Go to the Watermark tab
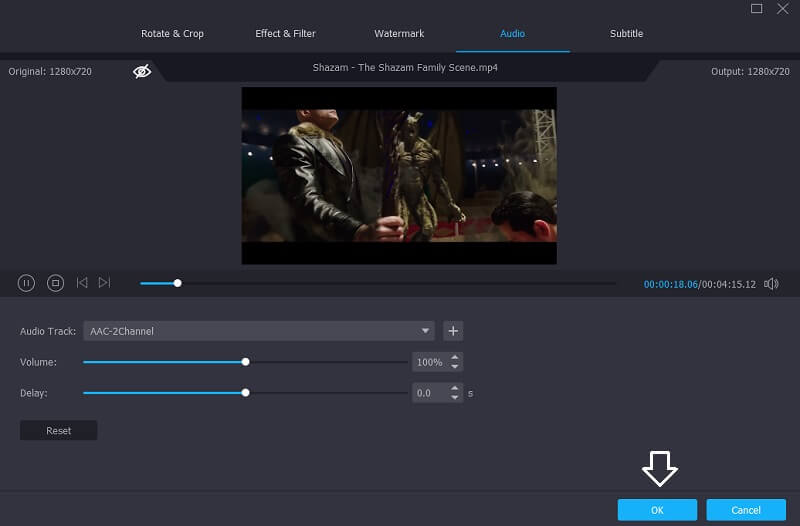This screenshot has width=800, height=526. pos(399,34)
